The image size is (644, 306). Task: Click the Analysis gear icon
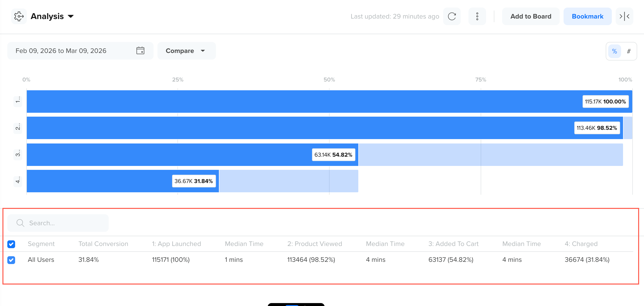click(19, 16)
